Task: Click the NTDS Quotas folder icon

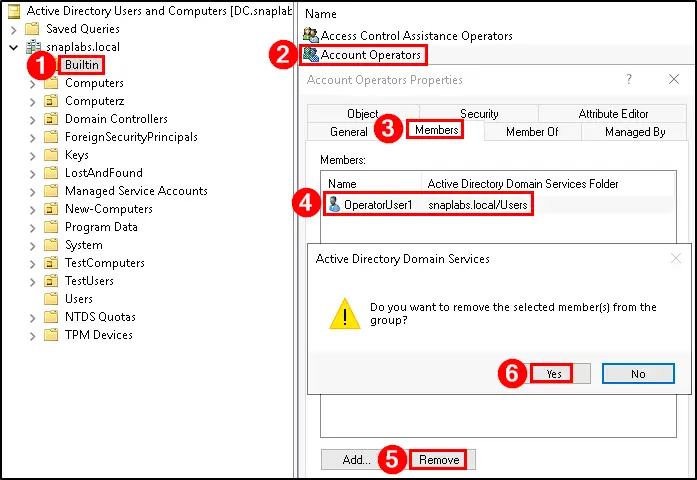Action: 51,317
